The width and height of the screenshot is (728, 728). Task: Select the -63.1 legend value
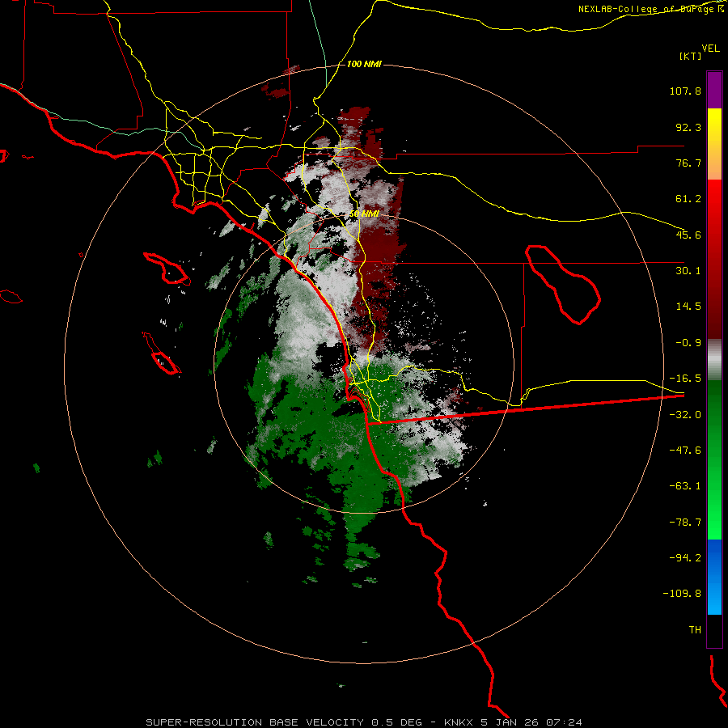click(x=685, y=486)
